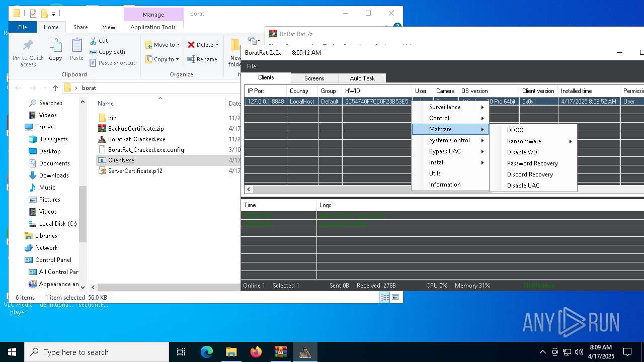Switch to details view icon in status bar
Viewport: 644px width, 362px height.
pyautogui.click(x=384, y=298)
